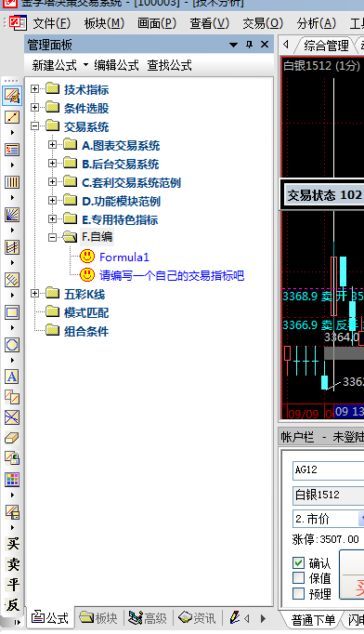The image size is (364, 634).
Task: Click the 白银1512 contract name field
Action: click(x=329, y=495)
